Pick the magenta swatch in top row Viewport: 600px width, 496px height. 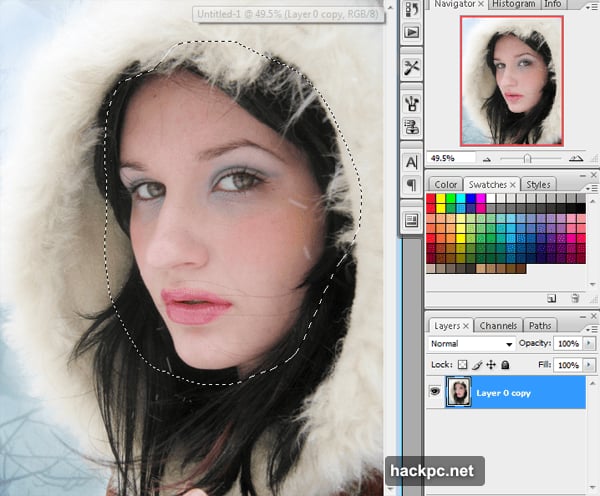[x=481, y=198]
